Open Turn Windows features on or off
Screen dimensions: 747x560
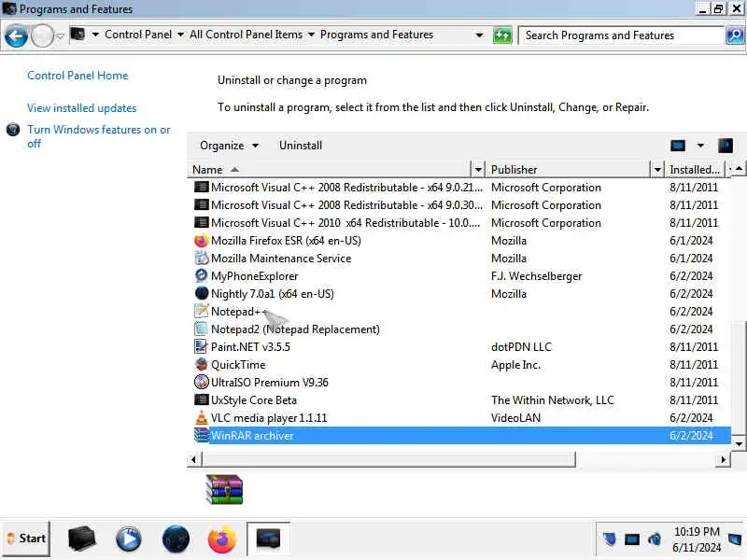[99, 136]
